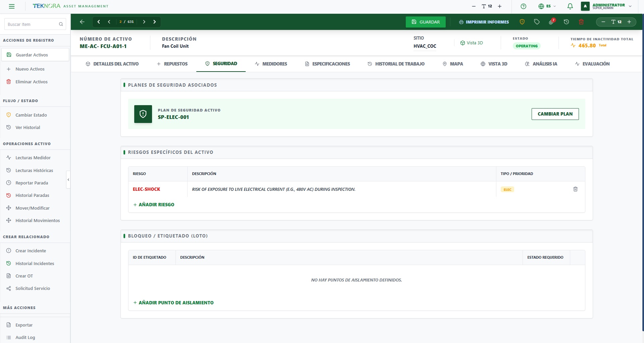Click Crear Incidente

[35, 251]
